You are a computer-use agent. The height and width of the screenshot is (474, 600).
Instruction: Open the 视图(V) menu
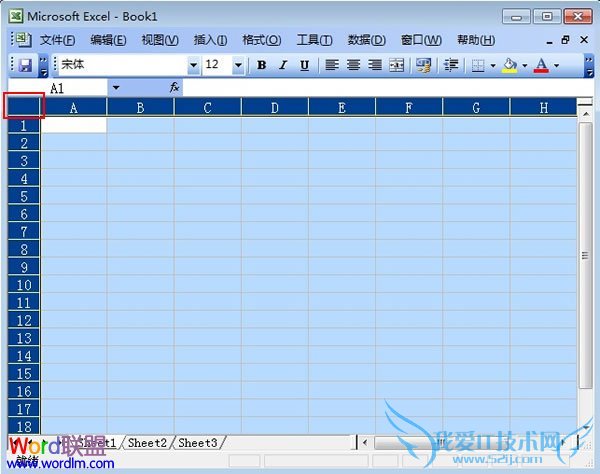160,40
